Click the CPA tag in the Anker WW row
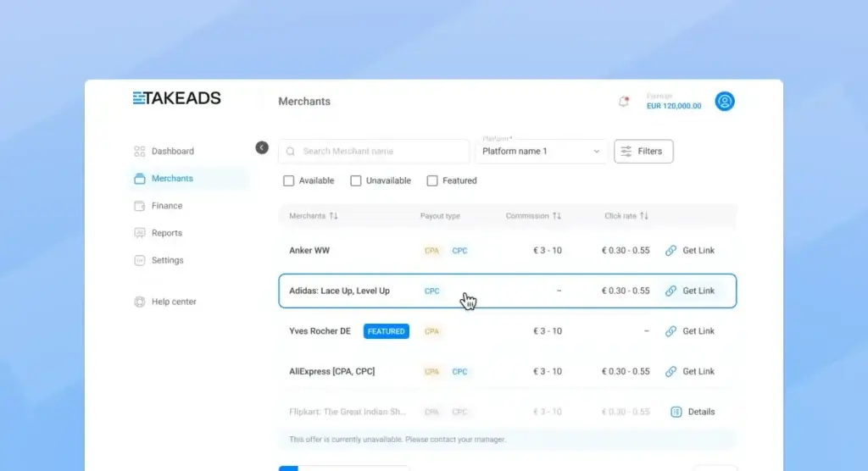Image resolution: width=868 pixels, height=471 pixels. click(x=431, y=251)
